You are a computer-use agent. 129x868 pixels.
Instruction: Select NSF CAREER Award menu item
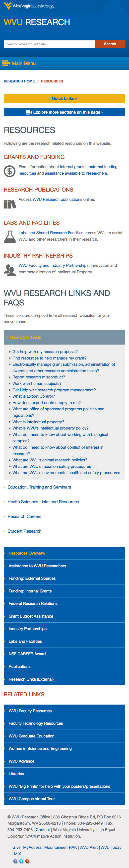coord(64,654)
